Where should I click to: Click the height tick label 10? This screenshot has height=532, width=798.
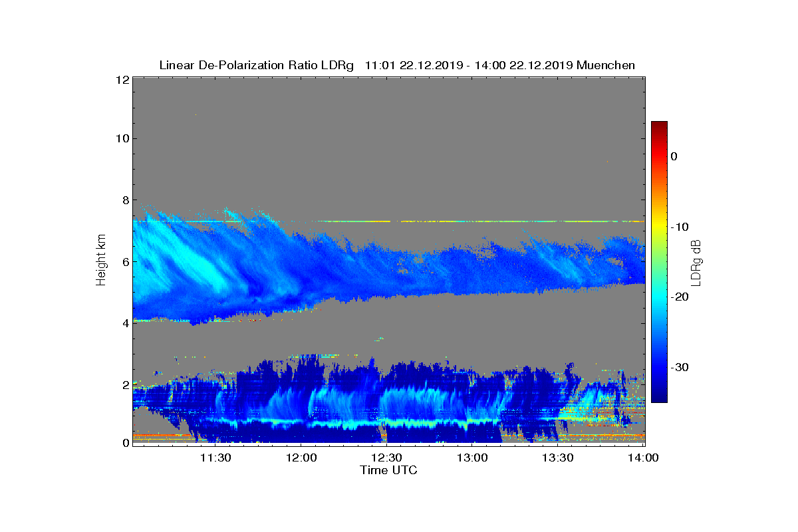tap(122, 138)
